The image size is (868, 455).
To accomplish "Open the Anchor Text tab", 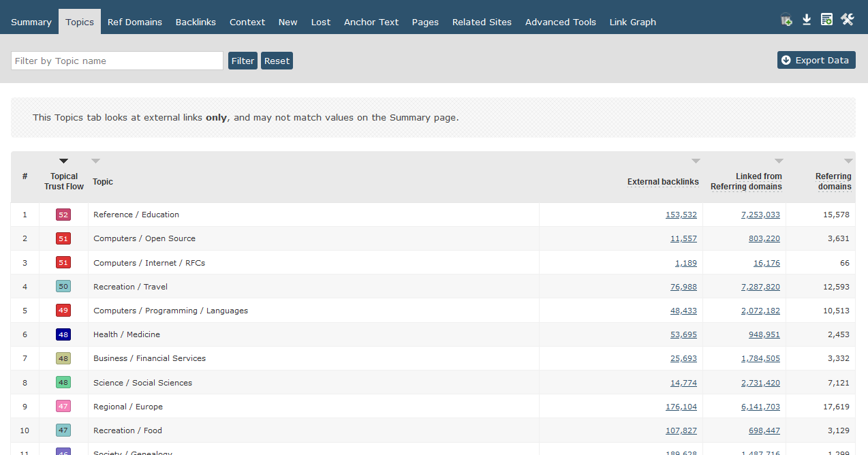I will [371, 22].
